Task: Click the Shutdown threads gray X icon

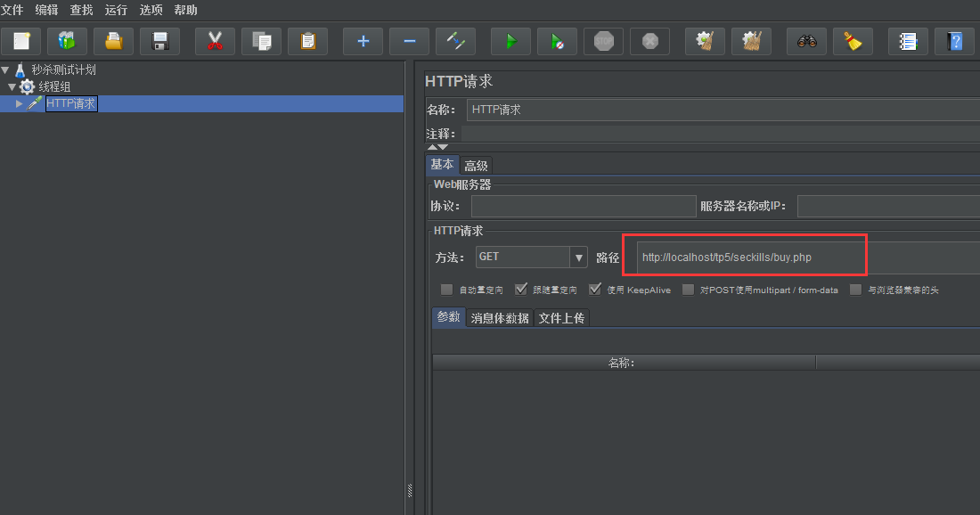Action: tap(650, 41)
